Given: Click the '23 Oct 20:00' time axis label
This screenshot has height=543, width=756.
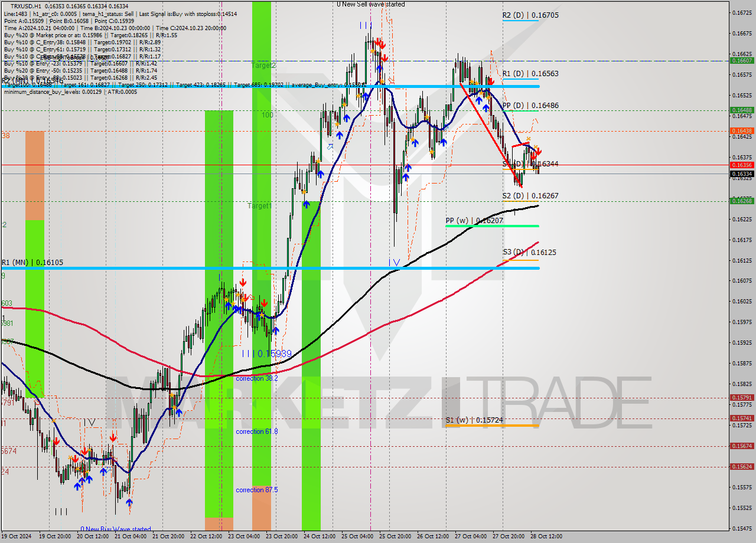Looking at the screenshot, I should [x=282, y=537].
